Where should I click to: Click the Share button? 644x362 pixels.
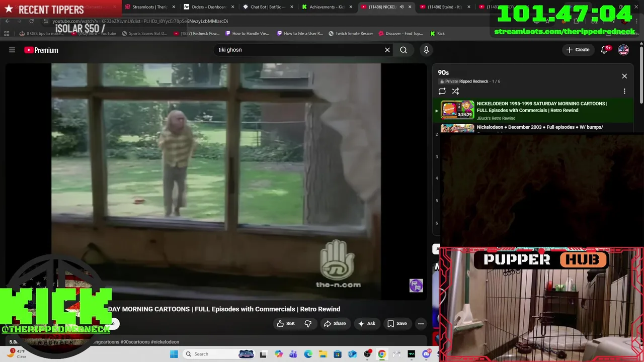335,323
